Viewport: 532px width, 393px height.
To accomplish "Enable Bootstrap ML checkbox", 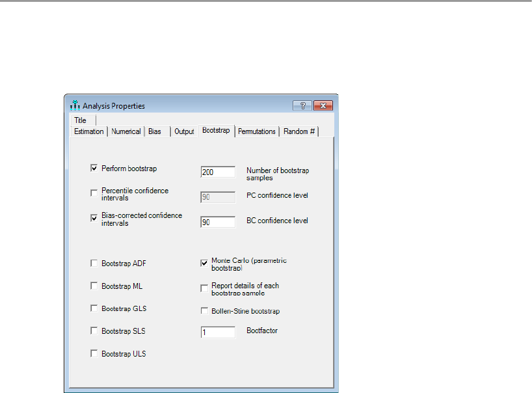I will 94,286.
